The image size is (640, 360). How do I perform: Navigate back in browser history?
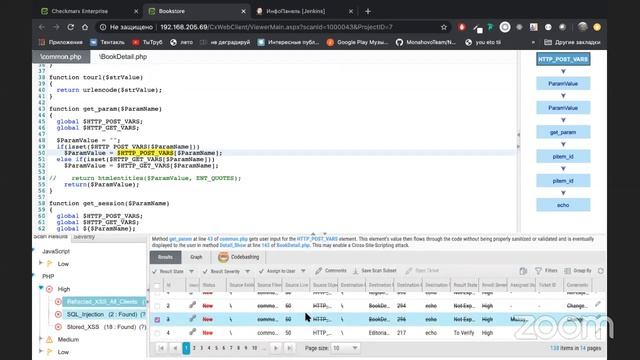pos(42,27)
